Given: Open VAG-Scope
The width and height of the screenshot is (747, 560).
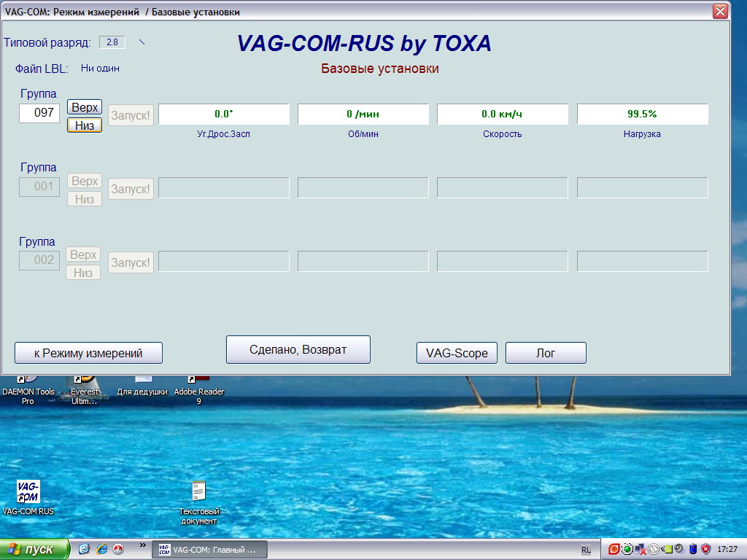Looking at the screenshot, I should [457, 353].
